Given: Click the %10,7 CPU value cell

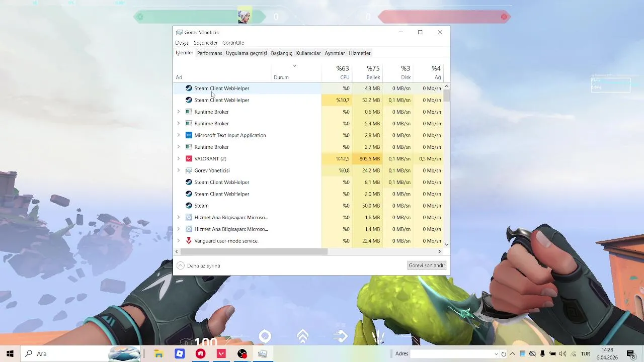Looking at the screenshot, I should click(x=337, y=100).
